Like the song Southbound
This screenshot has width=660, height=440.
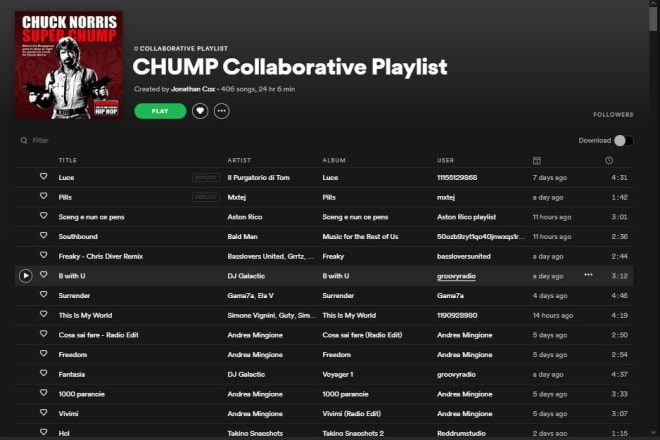pyautogui.click(x=43, y=235)
